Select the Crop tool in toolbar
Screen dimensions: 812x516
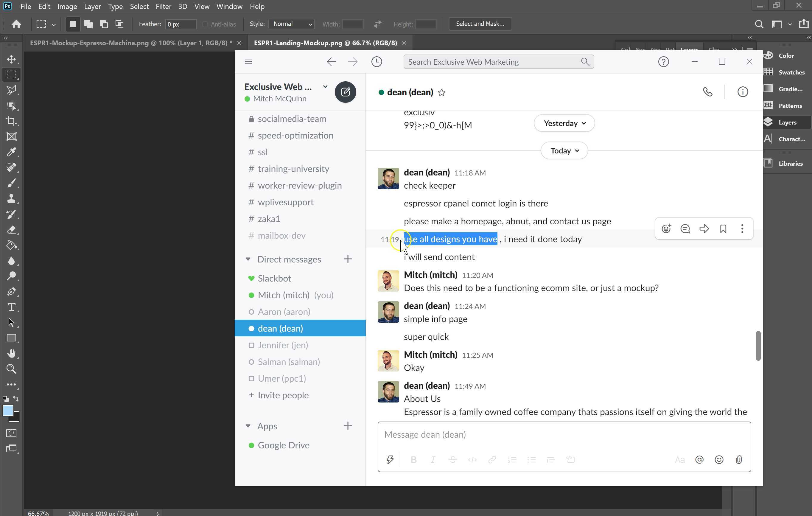coord(11,121)
